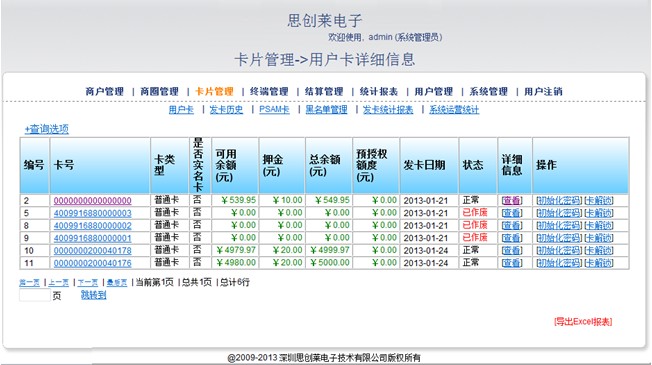Open the 商圈管理 menu
This screenshot has width=652, height=365.
coord(159,91)
